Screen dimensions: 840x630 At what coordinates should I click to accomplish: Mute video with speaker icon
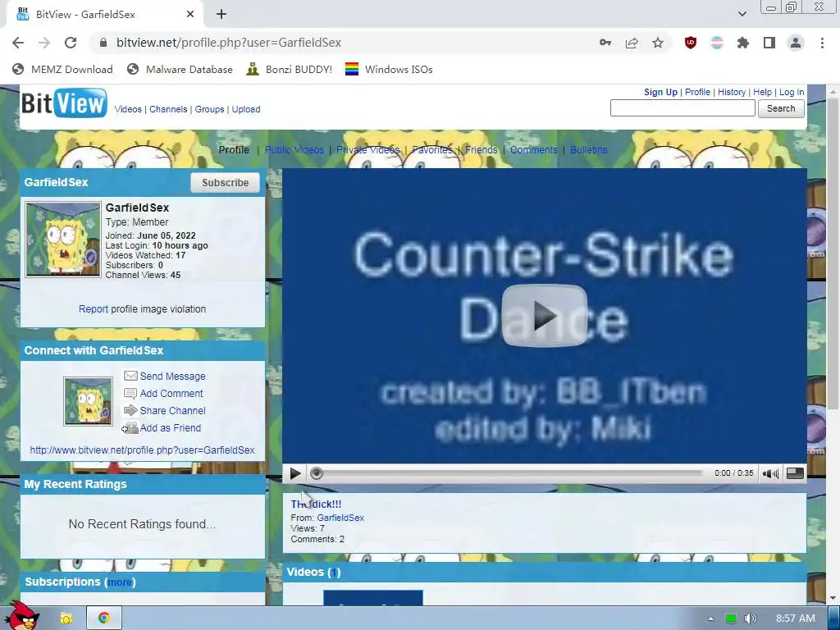coord(770,473)
